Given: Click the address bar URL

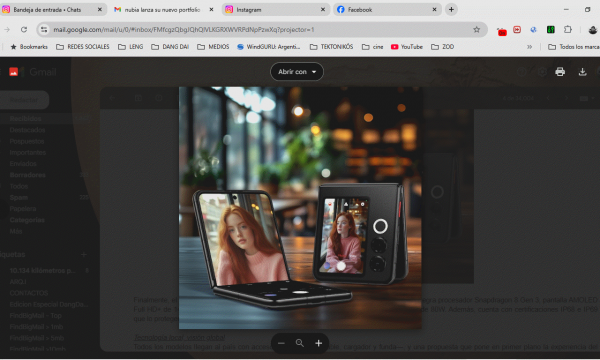Looking at the screenshot, I should pos(184,29).
